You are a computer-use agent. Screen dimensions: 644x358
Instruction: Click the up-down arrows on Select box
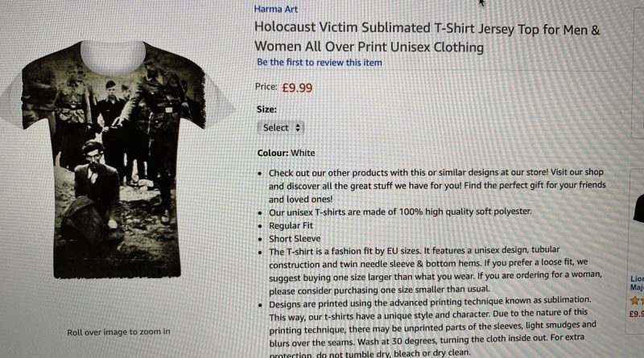coord(298,128)
